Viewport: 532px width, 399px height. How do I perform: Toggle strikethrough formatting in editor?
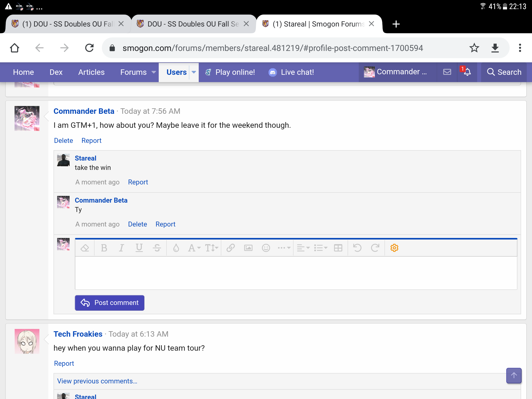[157, 248]
